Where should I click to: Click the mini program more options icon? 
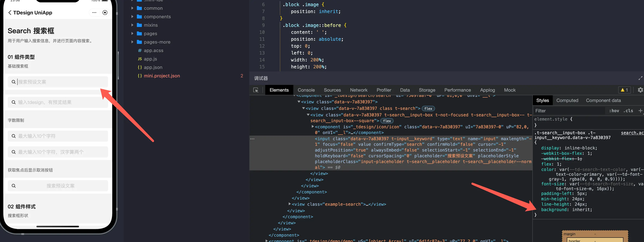(x=94, y=12)
